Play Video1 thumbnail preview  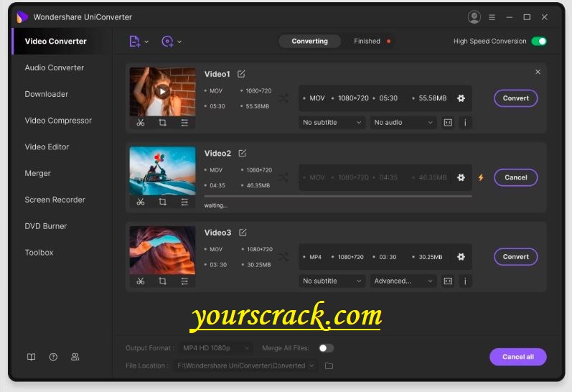coord(162,91)
